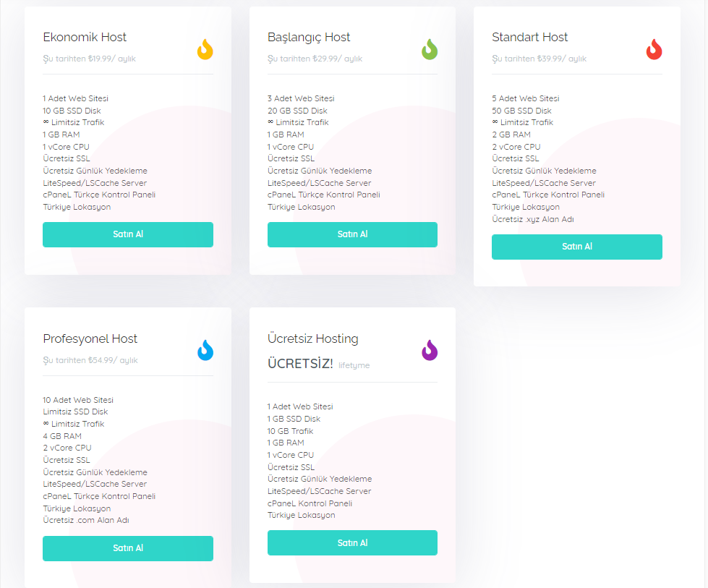
Task: Purchase Standart Host via Satın Al button
Action: tap(577, 247)
